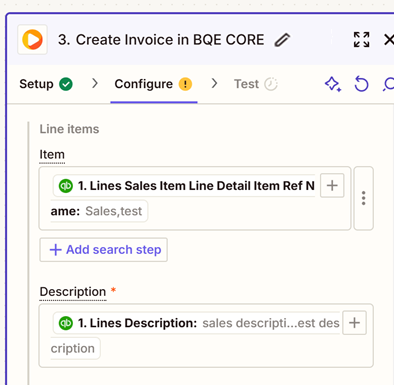This screenshot has width=394, height=385.
Task: Click the yellow warning icon beside Configure
Action: tap(185, 84)
